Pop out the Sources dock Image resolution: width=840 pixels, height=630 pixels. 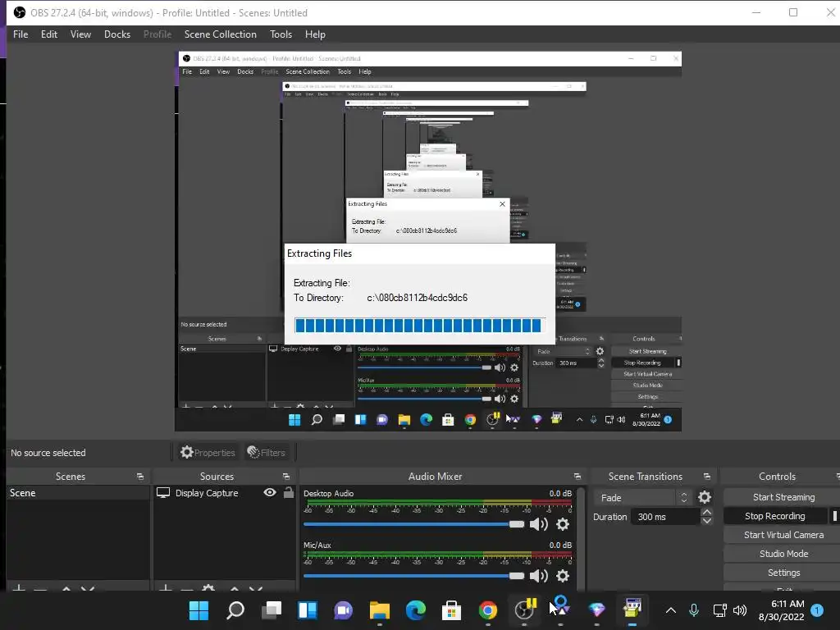[286, 477]
